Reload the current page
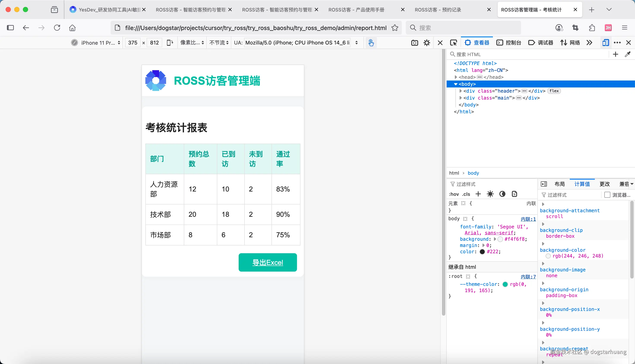 point(57,28)
